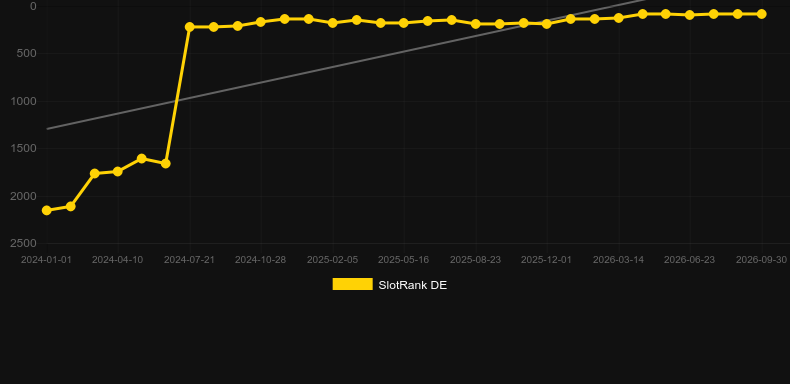The image size is (790, 384).
Task: Select the data point above 2025-02-05
Action: pyautogui.click(x=333, y=23)
